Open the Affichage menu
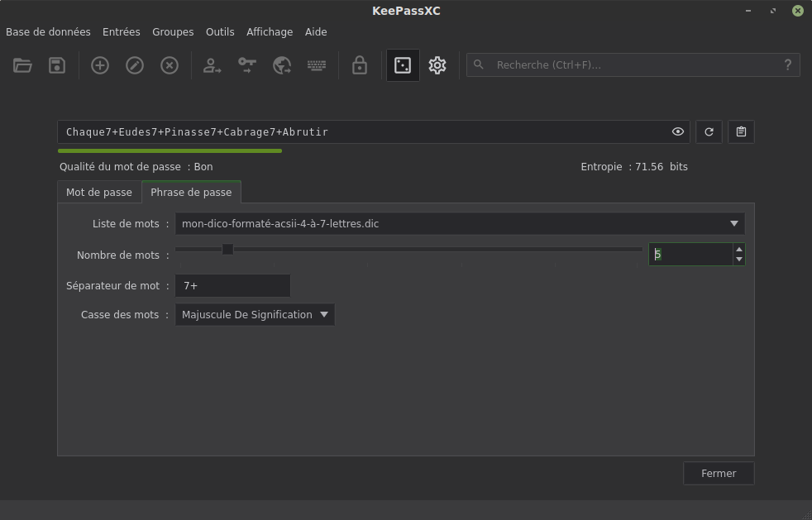 [270, 32]
